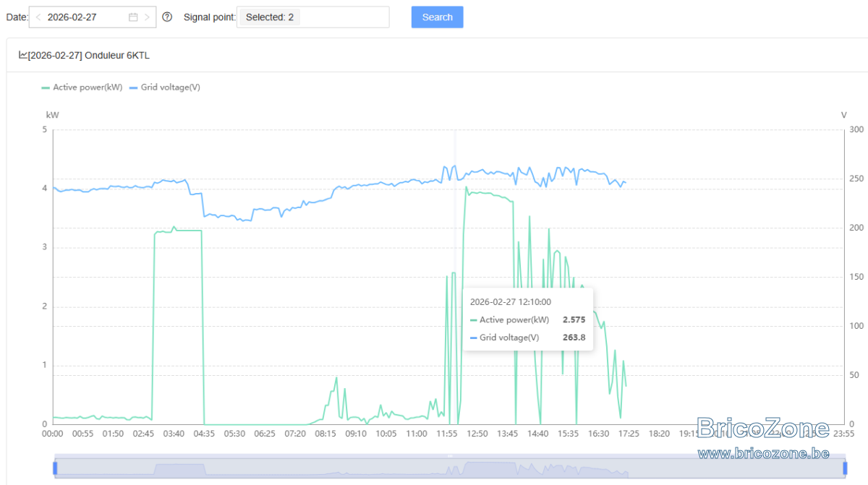Click the 300 value on voltage axis
Image resolution: width=868 pixels, height=485 pixels.
(x=857, y=129)
